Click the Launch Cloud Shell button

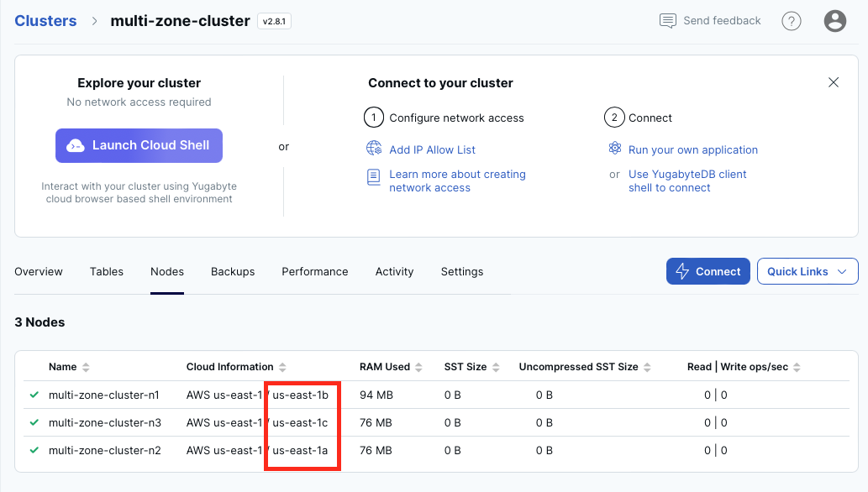tap(139, 145)
